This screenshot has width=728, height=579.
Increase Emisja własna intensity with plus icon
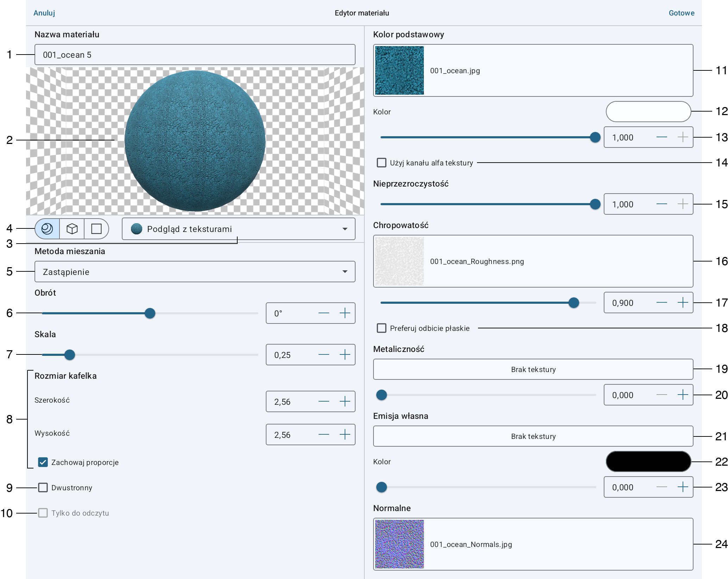[683, 487]
